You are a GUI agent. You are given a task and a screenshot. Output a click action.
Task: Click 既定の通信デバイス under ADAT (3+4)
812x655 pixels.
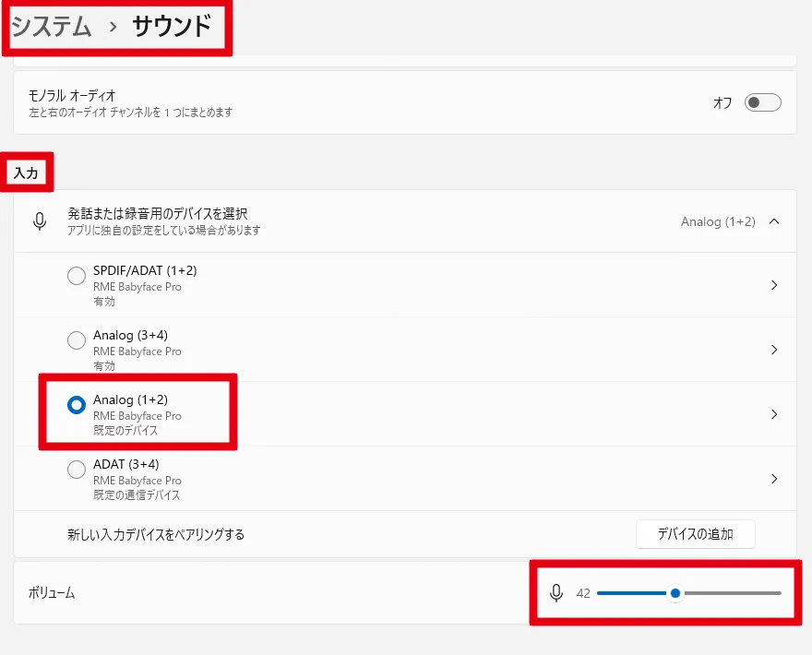pos(137,495)
